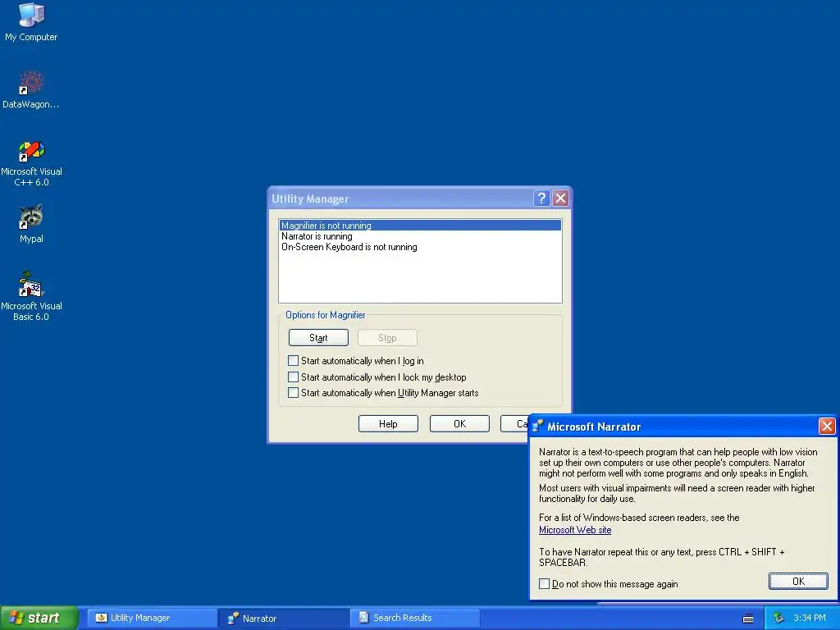840x630 pixels.
Task: Open the My Computer desktop icon
Action: tap(31, 21)
